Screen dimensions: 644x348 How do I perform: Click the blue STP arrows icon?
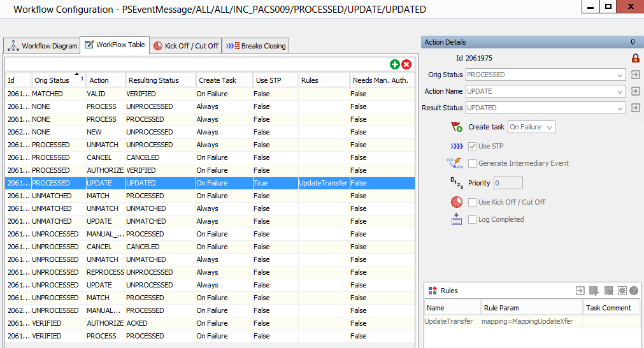(457, 146)
